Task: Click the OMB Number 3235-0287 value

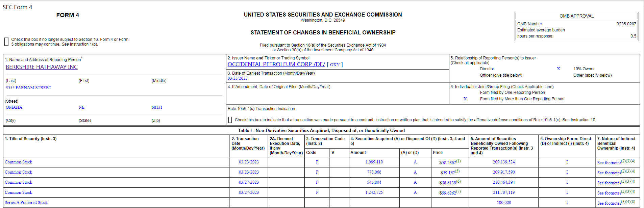Action: pyautogui.click(x=626, y=24)
